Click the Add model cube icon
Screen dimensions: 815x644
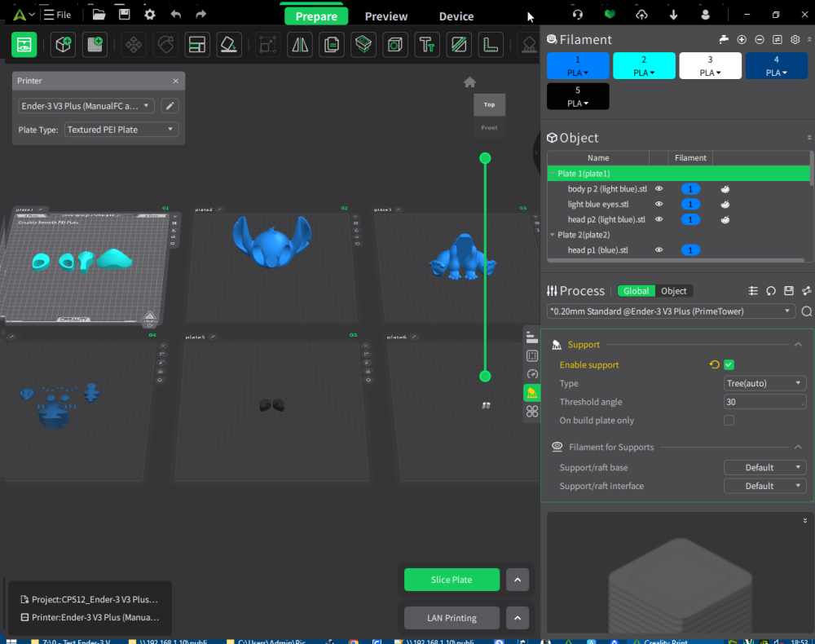(x=63, y=45)
